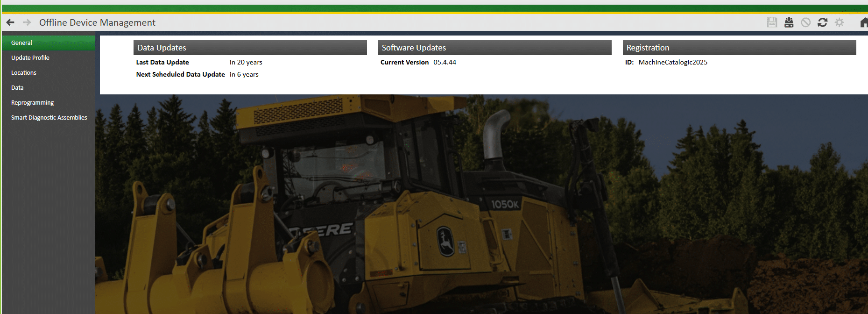Click the 'Next Scheduled Data Update' label
The height and width of the screenshot is (314, 868).
point(181,74)
